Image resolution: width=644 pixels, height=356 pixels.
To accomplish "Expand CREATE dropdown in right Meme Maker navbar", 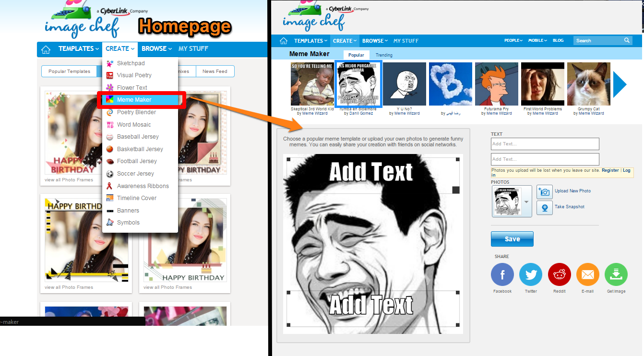I will point(345,41).
